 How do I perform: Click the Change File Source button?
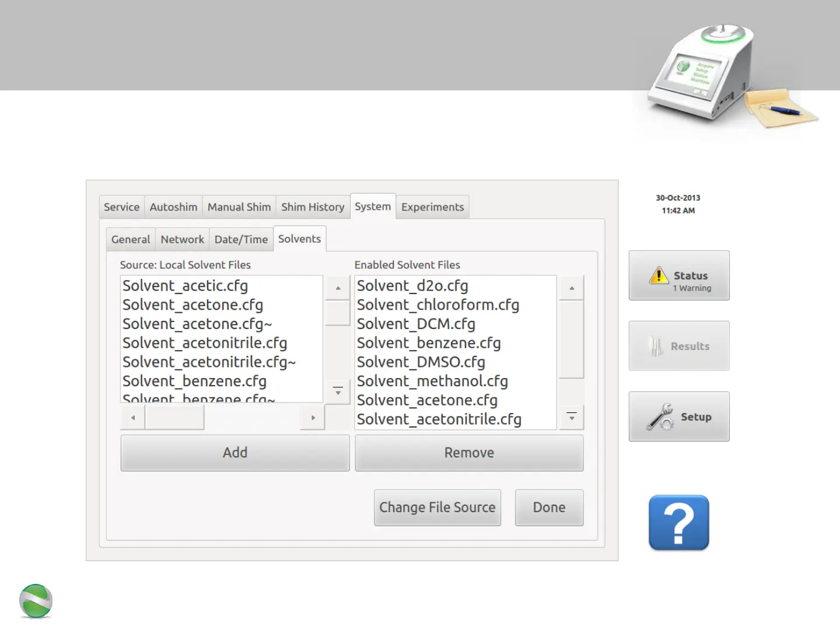tap(437, 508)
